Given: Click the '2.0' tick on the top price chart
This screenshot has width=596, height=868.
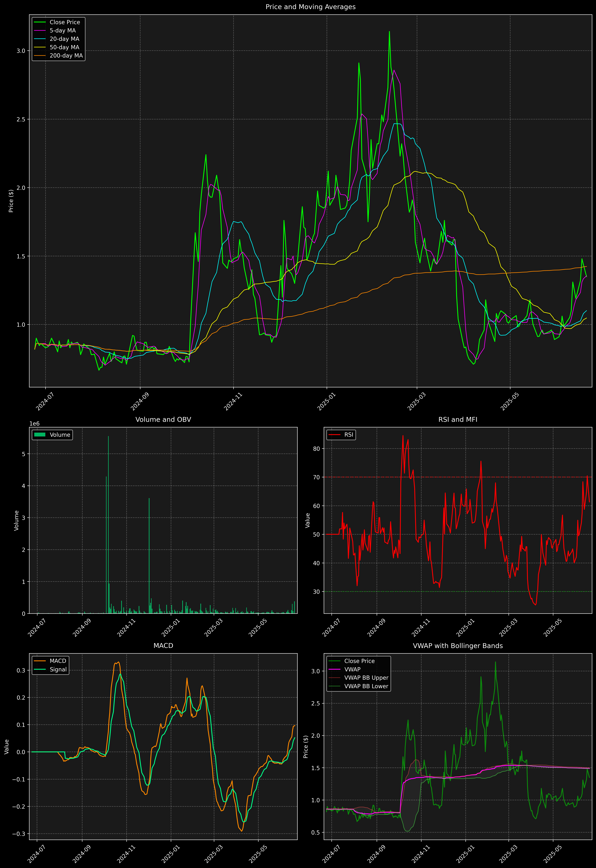Looking at the screenshot, I should coord(21,188).
